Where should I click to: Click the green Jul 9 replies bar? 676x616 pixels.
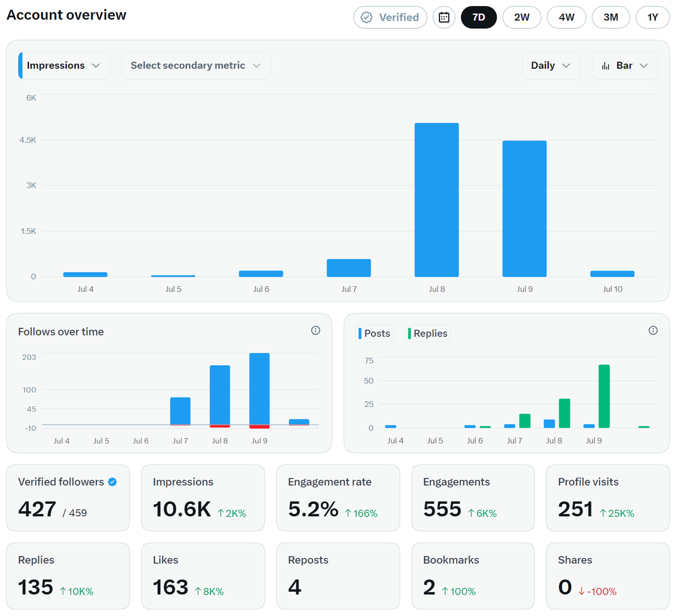(x=604, y=396)
